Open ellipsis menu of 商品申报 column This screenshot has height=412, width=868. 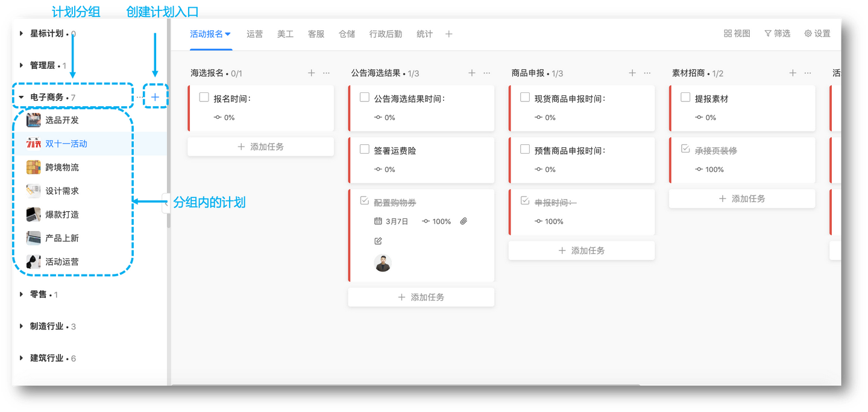[647, 73]
